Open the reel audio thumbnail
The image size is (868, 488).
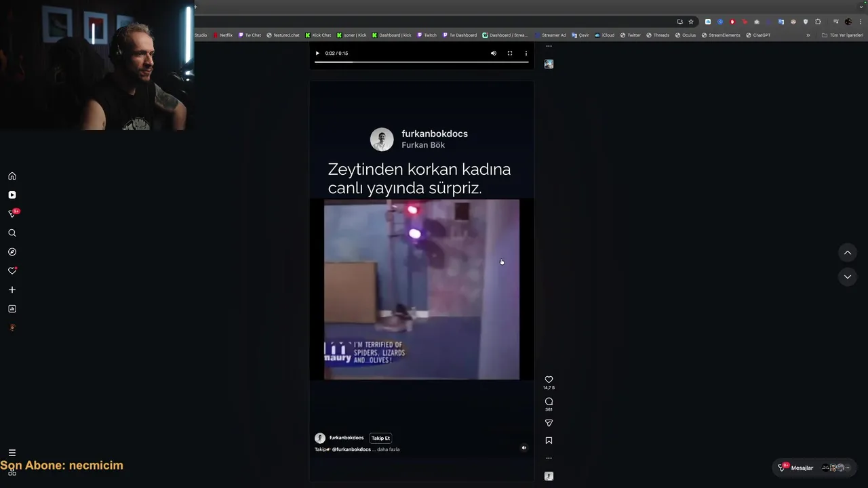click(x=549, y=476)
